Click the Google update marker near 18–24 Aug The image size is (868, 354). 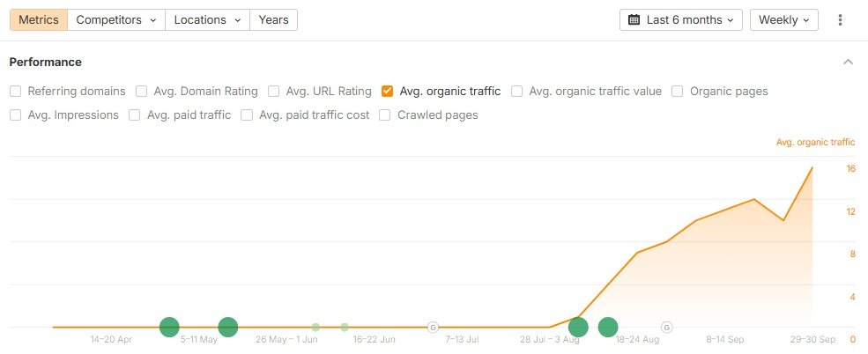(x=666, y=327)
